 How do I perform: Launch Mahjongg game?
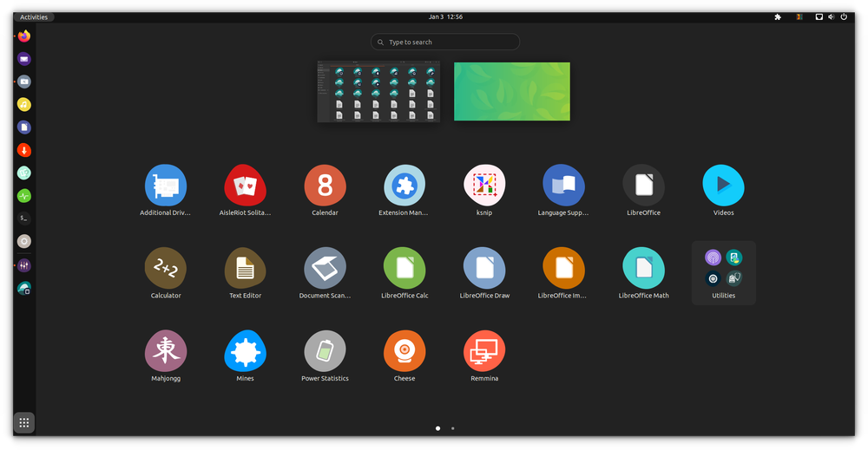coord(166,351)
